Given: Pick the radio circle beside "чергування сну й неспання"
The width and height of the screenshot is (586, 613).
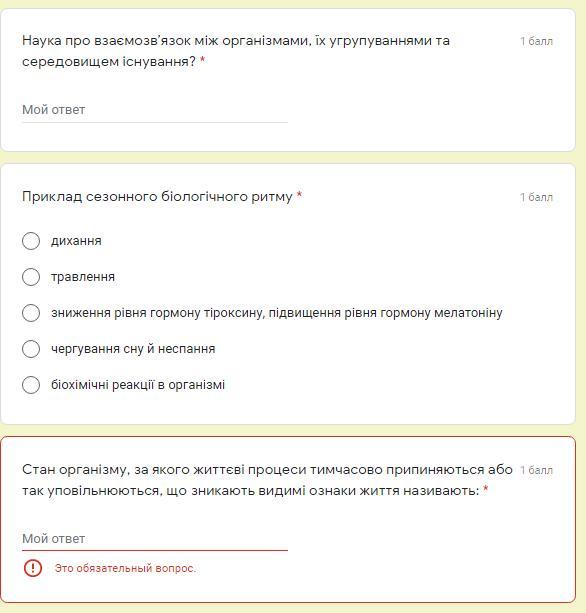Looking at the screenshot, I should click(31, 349).
